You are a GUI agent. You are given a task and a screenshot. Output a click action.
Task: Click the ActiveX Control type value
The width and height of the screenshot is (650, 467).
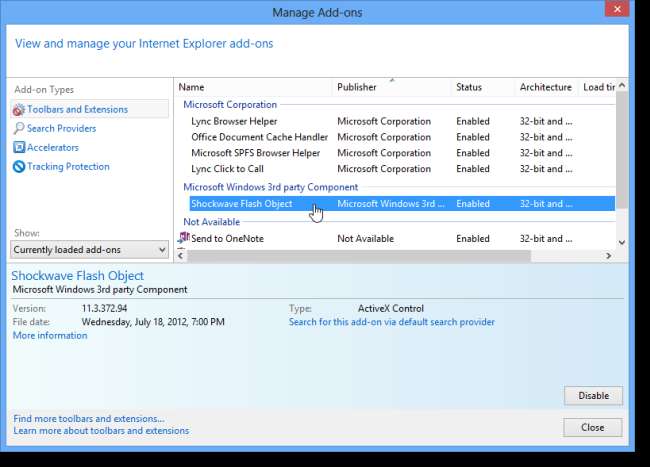391,309
